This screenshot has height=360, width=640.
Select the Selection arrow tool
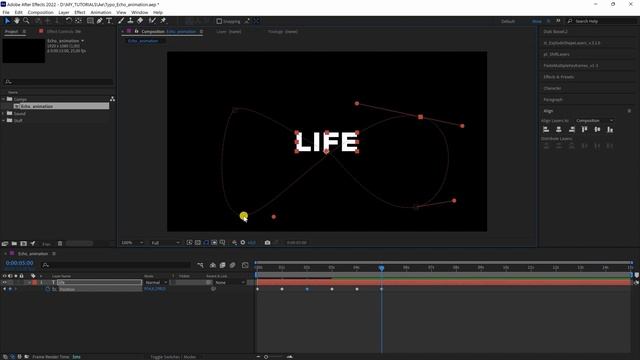(7, 21)
